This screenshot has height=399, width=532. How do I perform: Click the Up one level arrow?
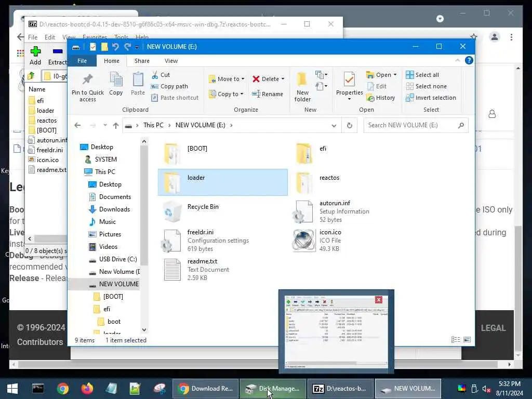pyautogui.click(x=116, y=126)
